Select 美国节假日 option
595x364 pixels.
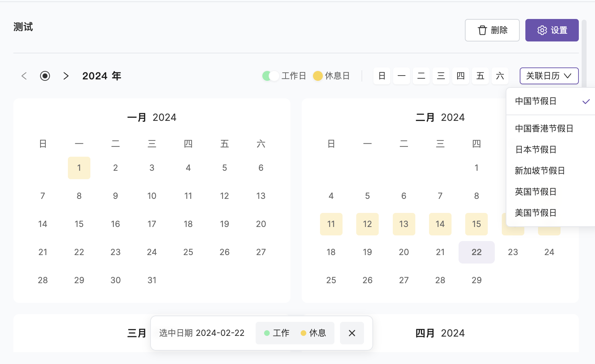551,213
